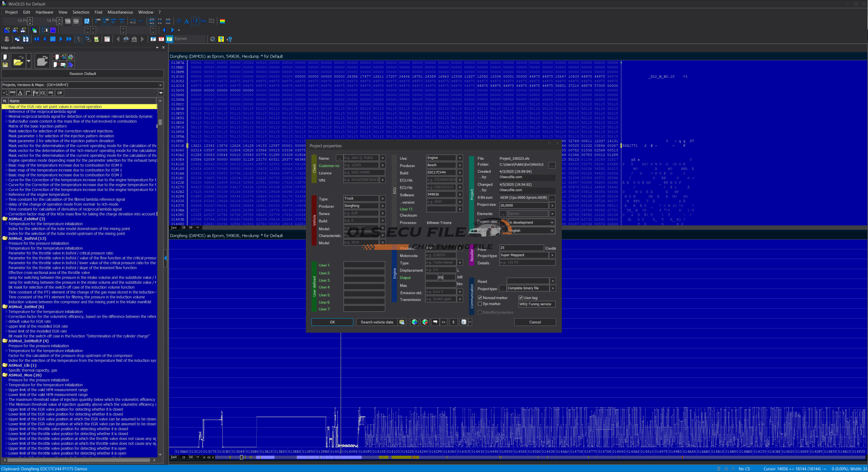The width and height of the screenshot is (868, 472).
Task: Open the Miscellaneous menu
Action: 120,12
